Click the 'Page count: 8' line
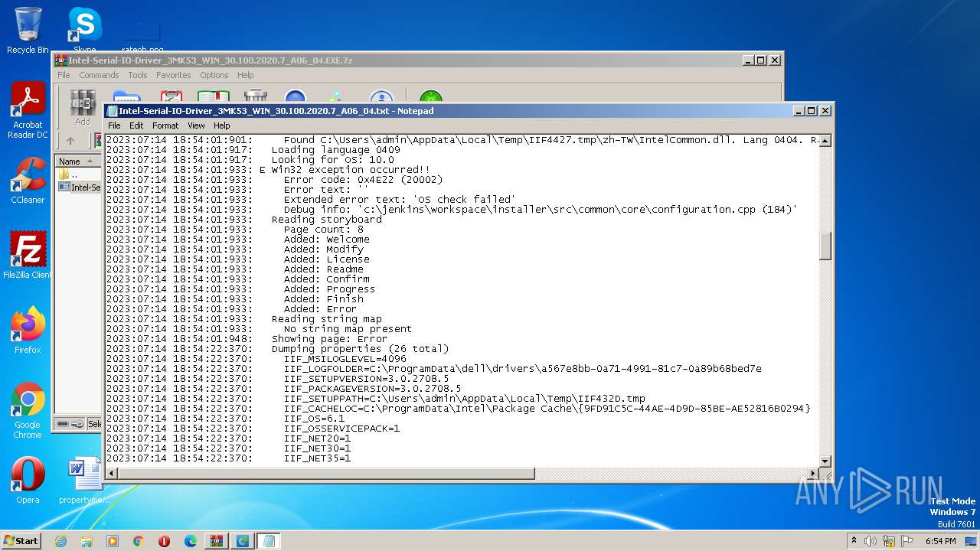 point(323,230)
